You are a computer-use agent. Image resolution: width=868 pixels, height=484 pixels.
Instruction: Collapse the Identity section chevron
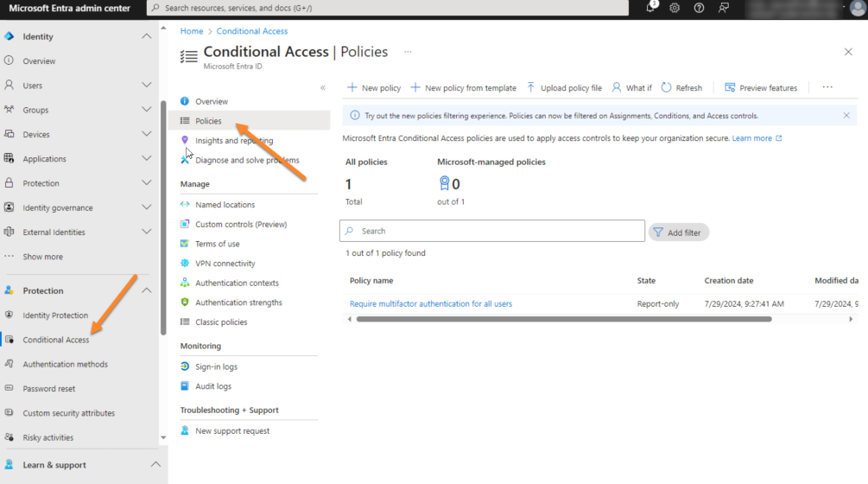[x=147, y=36]
